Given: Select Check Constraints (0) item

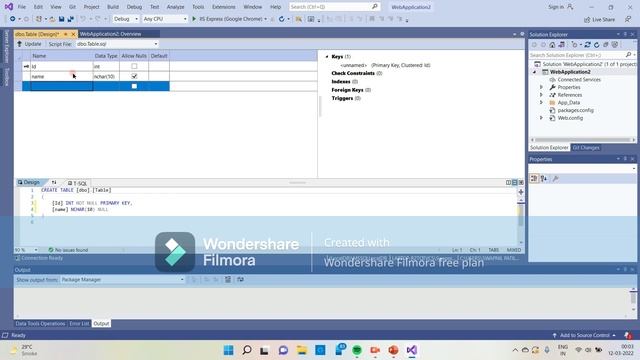Looking at the screenshot, I should pos(357,73).
